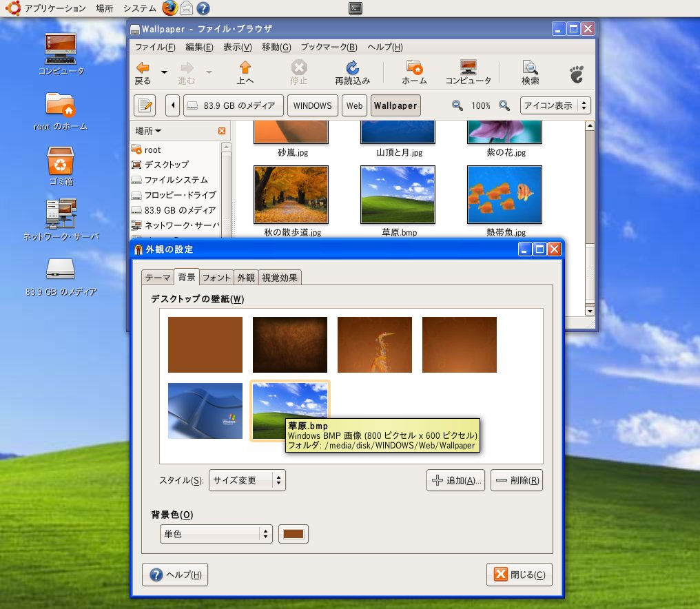Open the ヘルプ(H) menu in file browser

click(x=385, y=47)
